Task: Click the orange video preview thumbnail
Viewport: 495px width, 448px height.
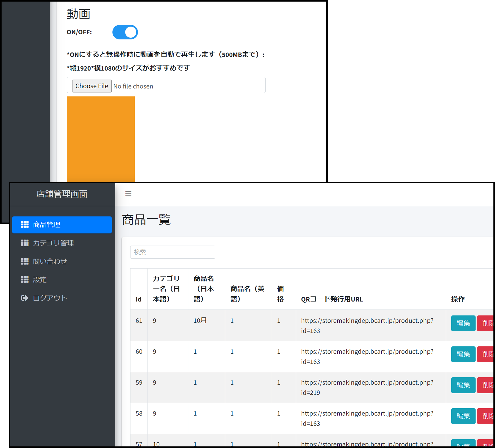Action: 101,139
